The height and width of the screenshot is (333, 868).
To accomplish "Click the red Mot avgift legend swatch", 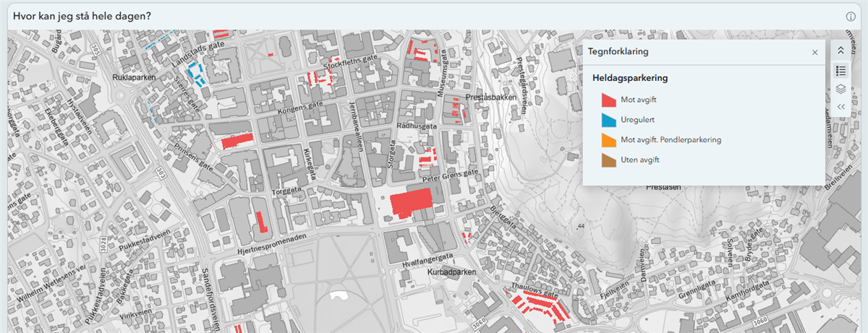I will (x=608, y=100).
